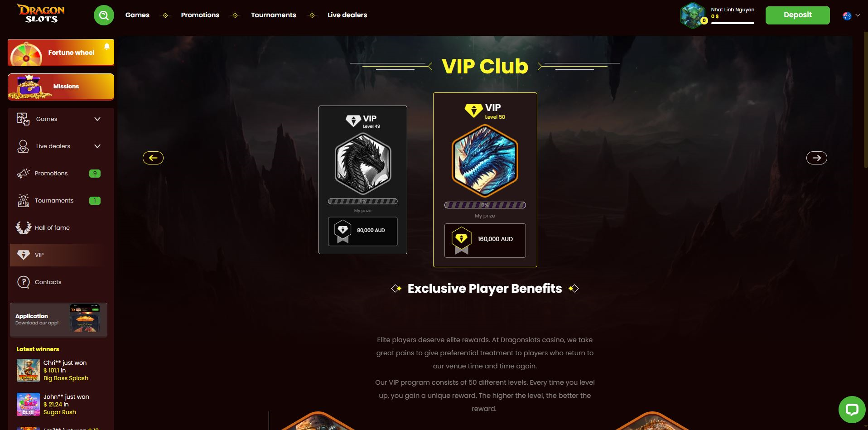Select the Level 49 black dragon card
Screen dimensions: 868x430
(x=363, y=180)
